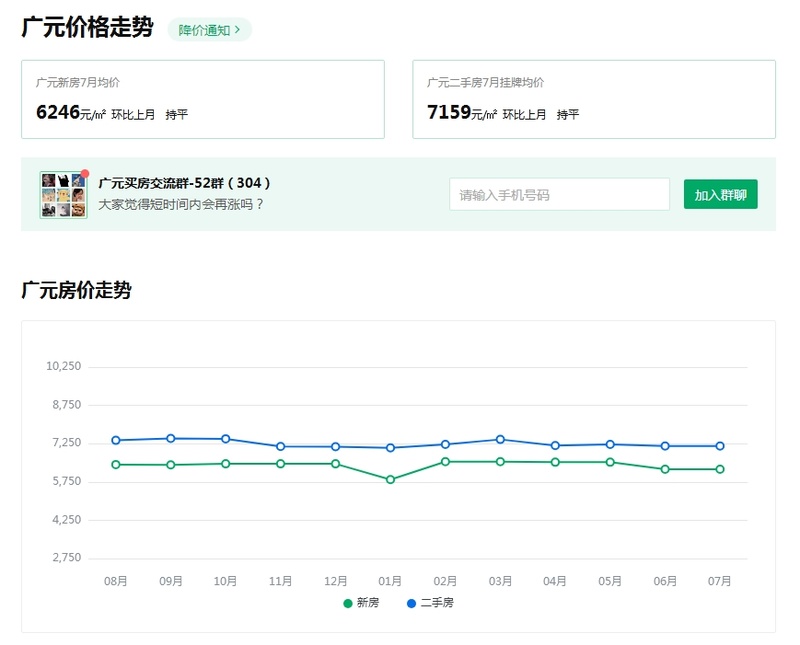Open the group chat avatar thumbnail
Screen dimensions: 800x645
pos(62,194)
